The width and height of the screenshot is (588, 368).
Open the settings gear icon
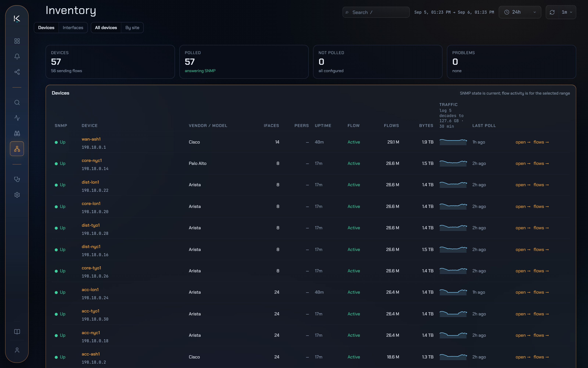(x=17, y=195)
